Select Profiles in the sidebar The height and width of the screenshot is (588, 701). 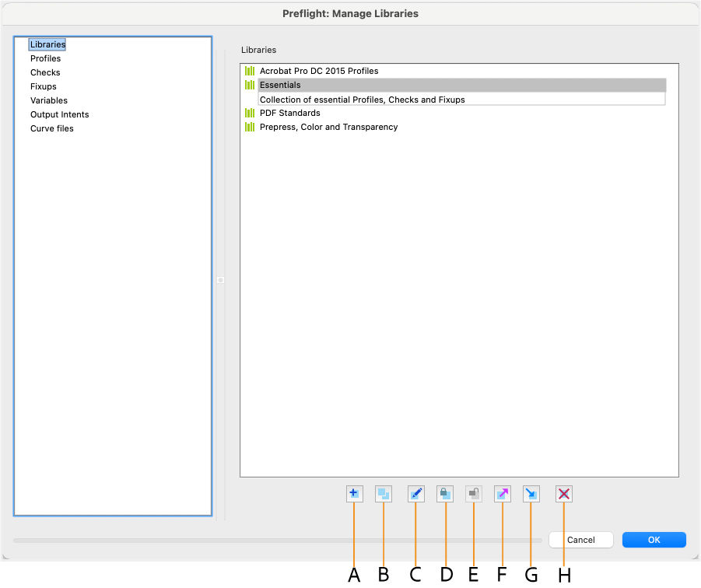point(45,58)
